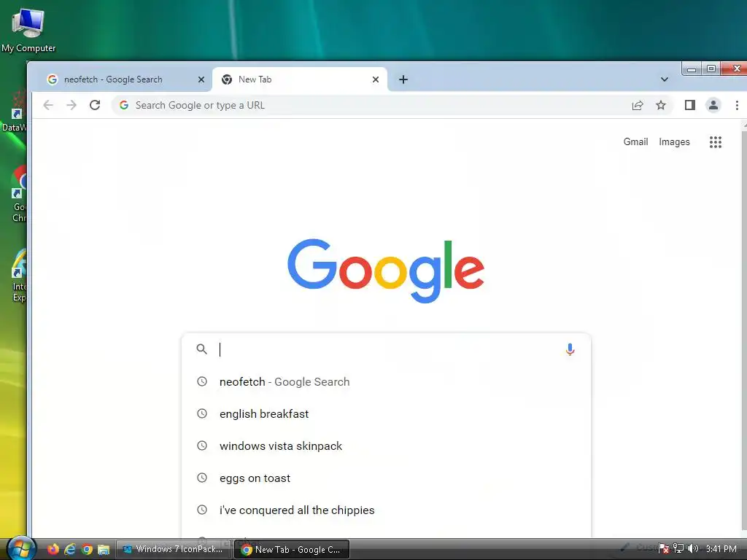Close the neofetch Google Search tab

pos(201,79)
